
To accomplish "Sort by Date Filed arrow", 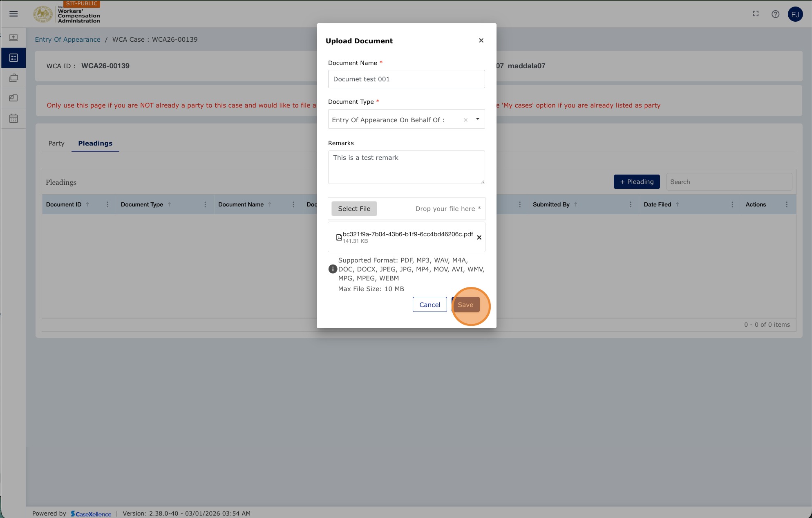I will (x=677, y=204).
